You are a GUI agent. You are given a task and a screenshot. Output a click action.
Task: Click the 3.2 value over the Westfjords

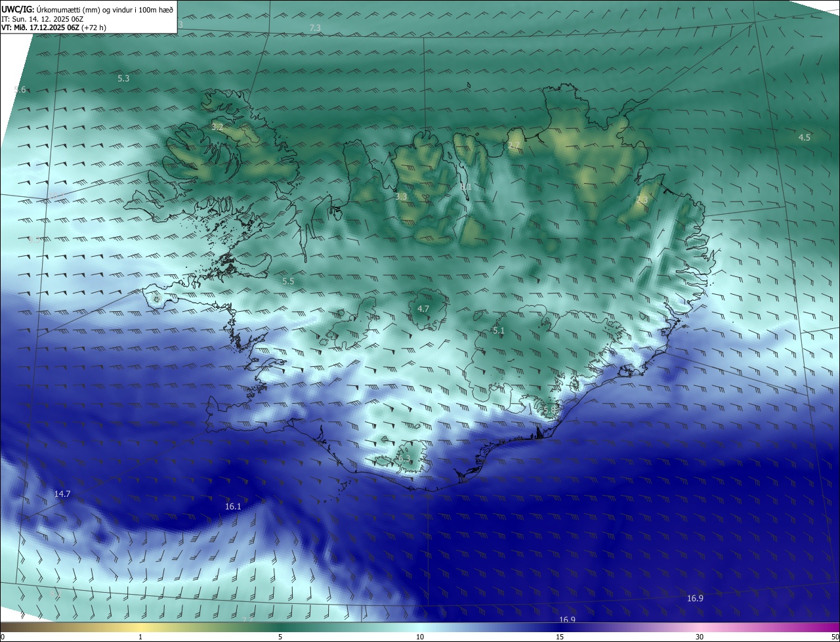(x=217, y=127)
